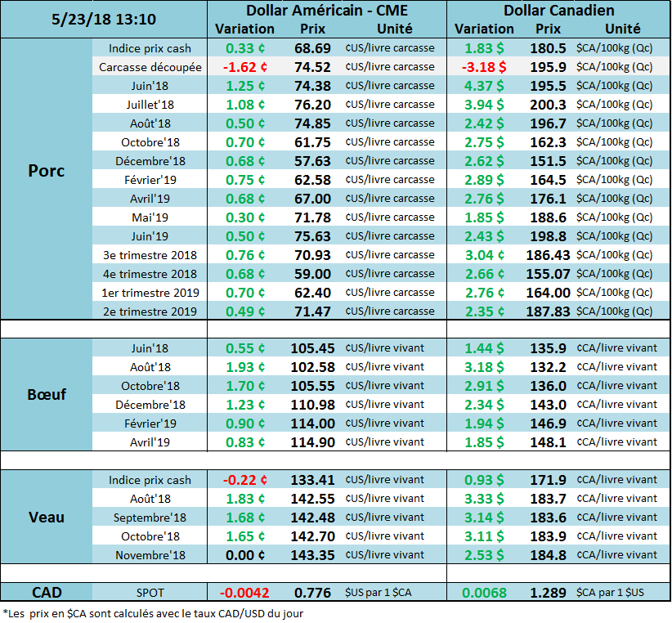Click the 76.20 price for Juillet'18
The image size is (672, 623).
(311, 105)
